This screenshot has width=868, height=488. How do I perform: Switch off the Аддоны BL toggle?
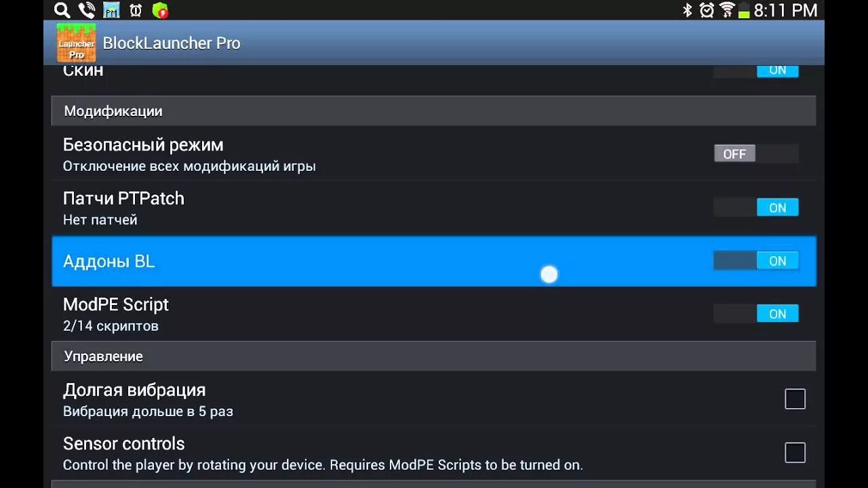[x=756, y=261]
